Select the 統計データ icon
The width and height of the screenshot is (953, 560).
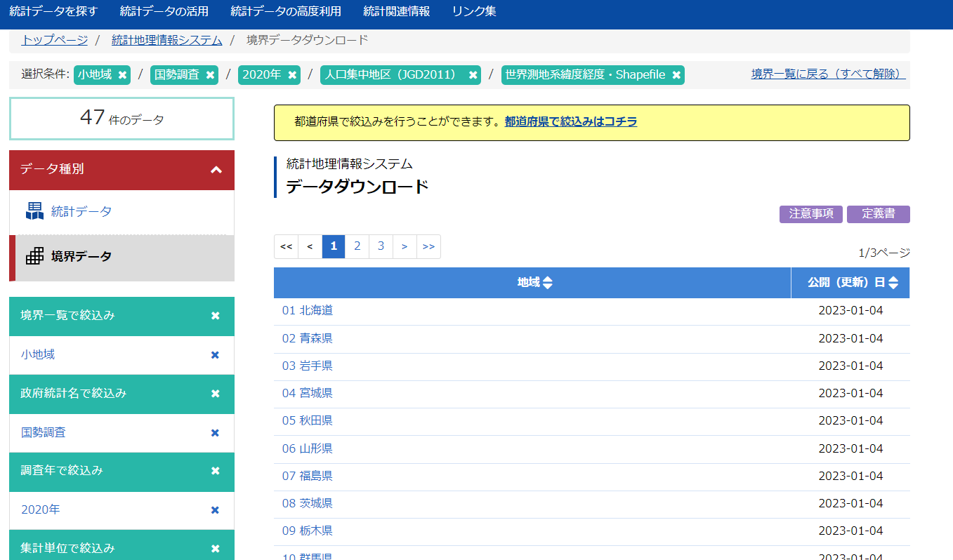pyautogui.click(x=34, y=211)
